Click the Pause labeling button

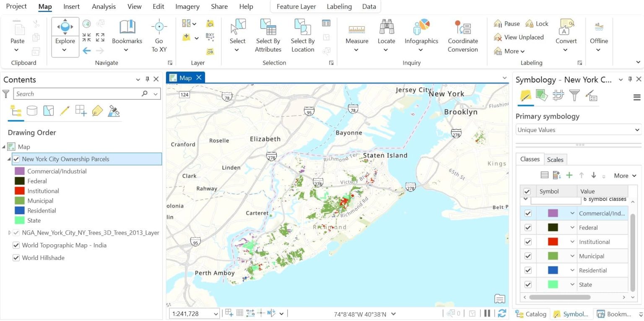point(507,23)
